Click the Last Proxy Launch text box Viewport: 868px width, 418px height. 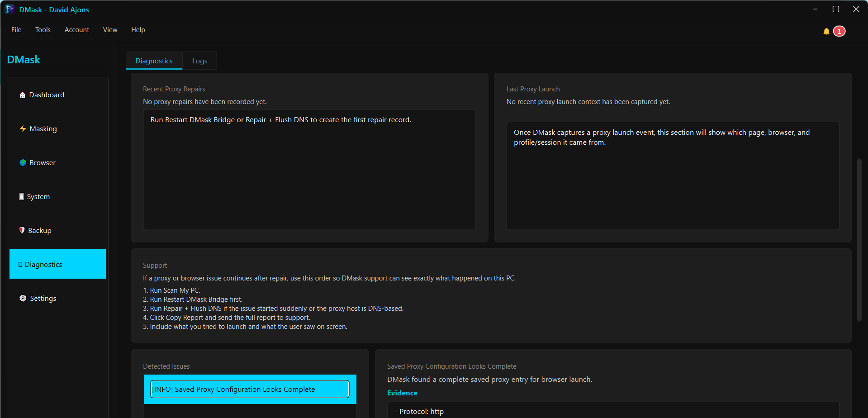click(x=673, y=176)
